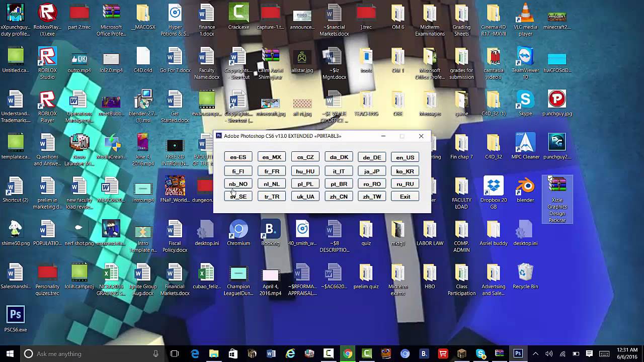Choose the ko_KR language button
This screenshot has height=362, width=644.
405,171
